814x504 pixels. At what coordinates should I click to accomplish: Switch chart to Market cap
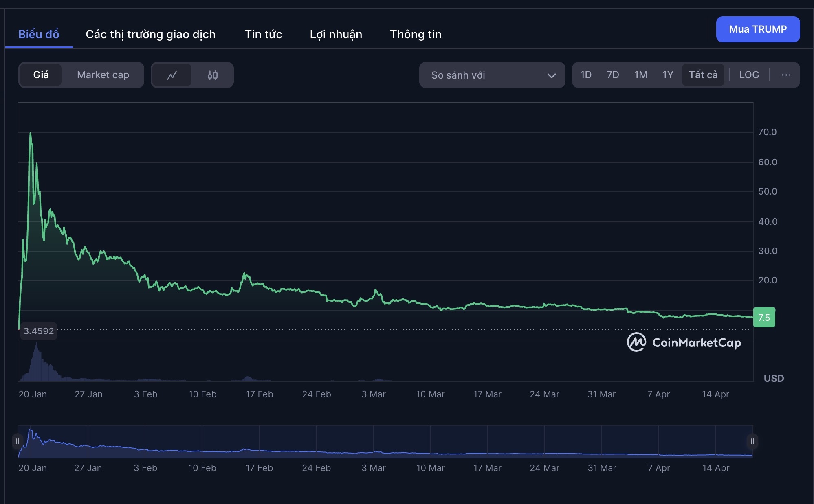[103, 75]
